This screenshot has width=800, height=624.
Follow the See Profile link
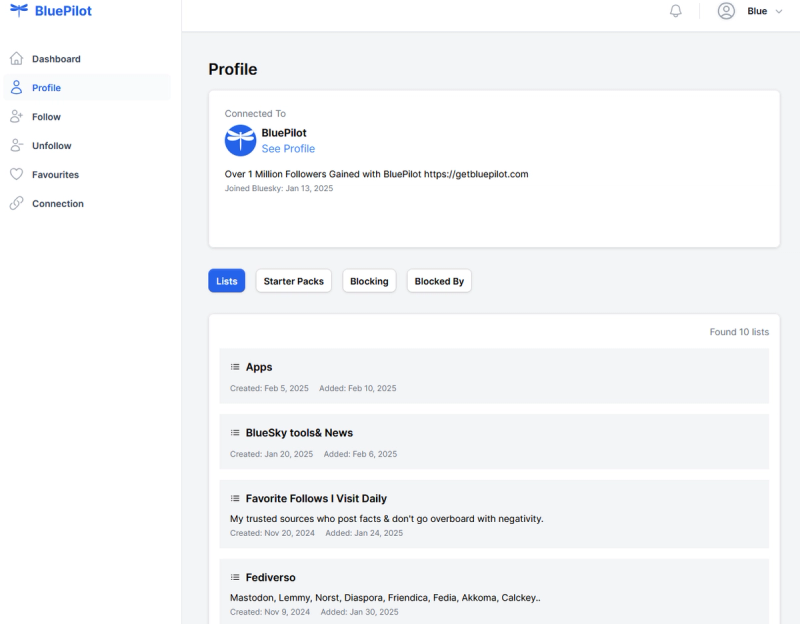coord(288,148)
